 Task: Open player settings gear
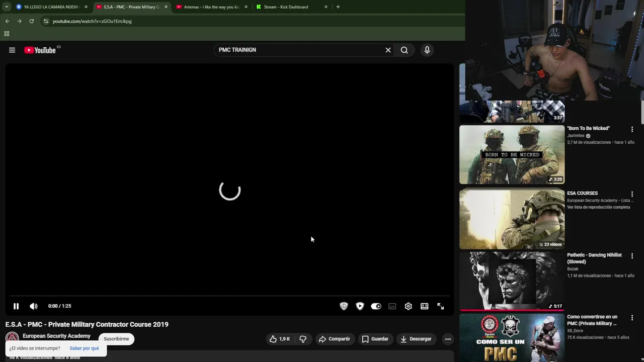(408, 306)
